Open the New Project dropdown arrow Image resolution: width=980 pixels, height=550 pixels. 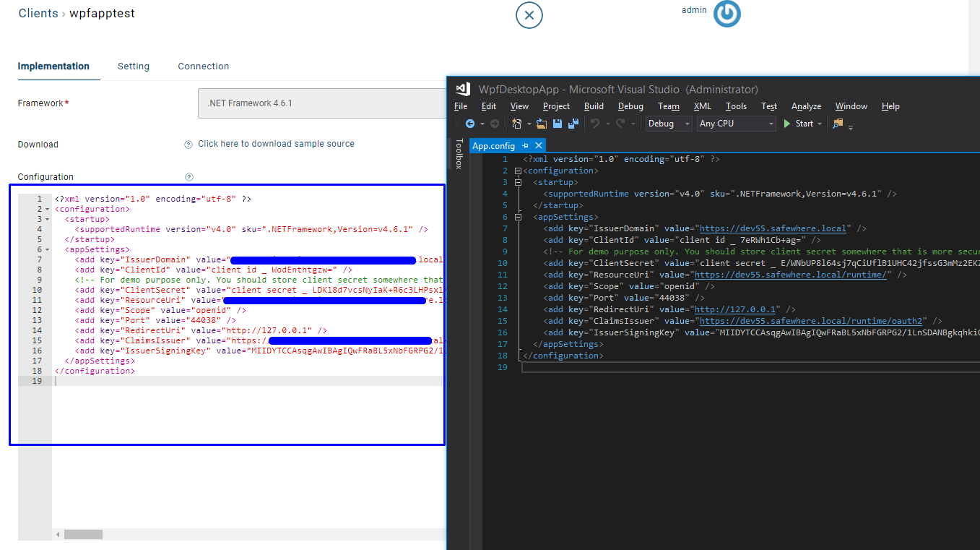(x=529, y=124)
